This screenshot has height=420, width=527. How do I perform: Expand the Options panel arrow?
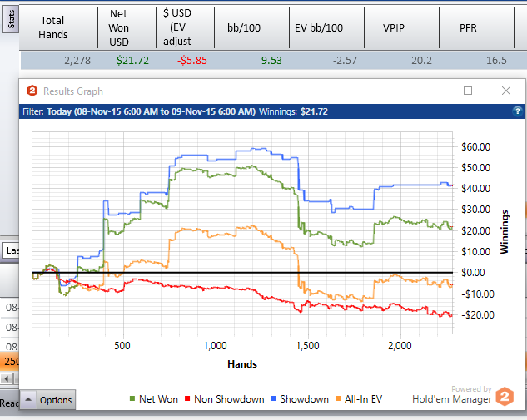coord(28,399)
